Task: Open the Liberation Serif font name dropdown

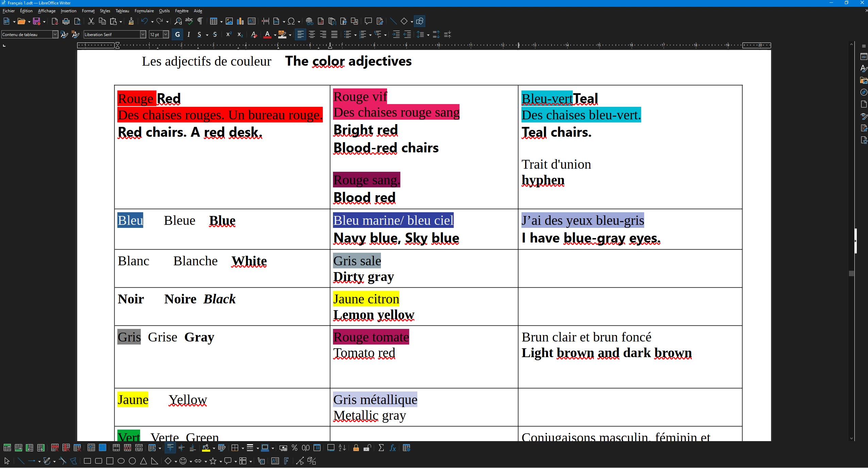Action: (x=143, y=34)
